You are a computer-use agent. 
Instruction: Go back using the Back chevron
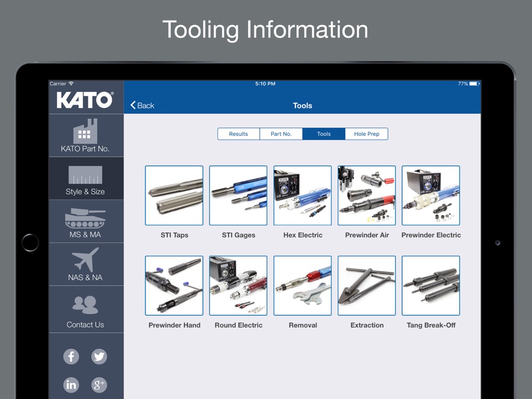pyautogui.click(x=142, y=105)
